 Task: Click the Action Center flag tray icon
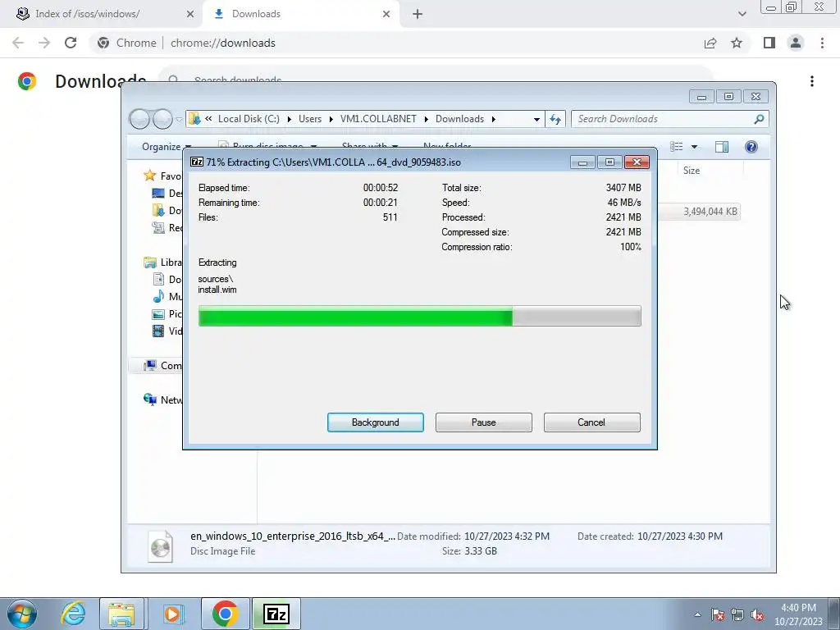click(x=718, y=614)
